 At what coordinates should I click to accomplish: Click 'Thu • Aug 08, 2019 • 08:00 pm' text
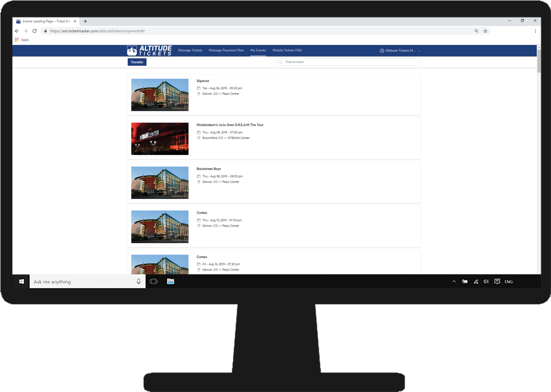click(x=223, y=177)
